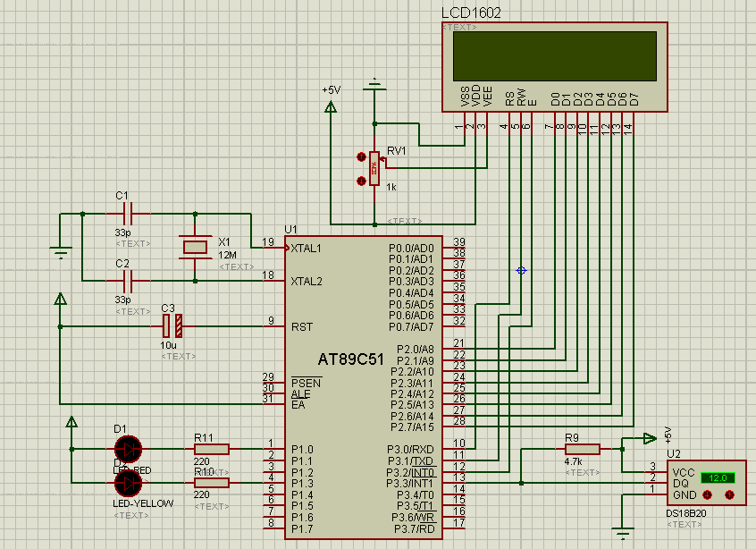The width and height of the screenshot is (756, 549).
Task: Click the VEE pin label on the LCD
Action: pyautogui.click(x=487, y=96)
